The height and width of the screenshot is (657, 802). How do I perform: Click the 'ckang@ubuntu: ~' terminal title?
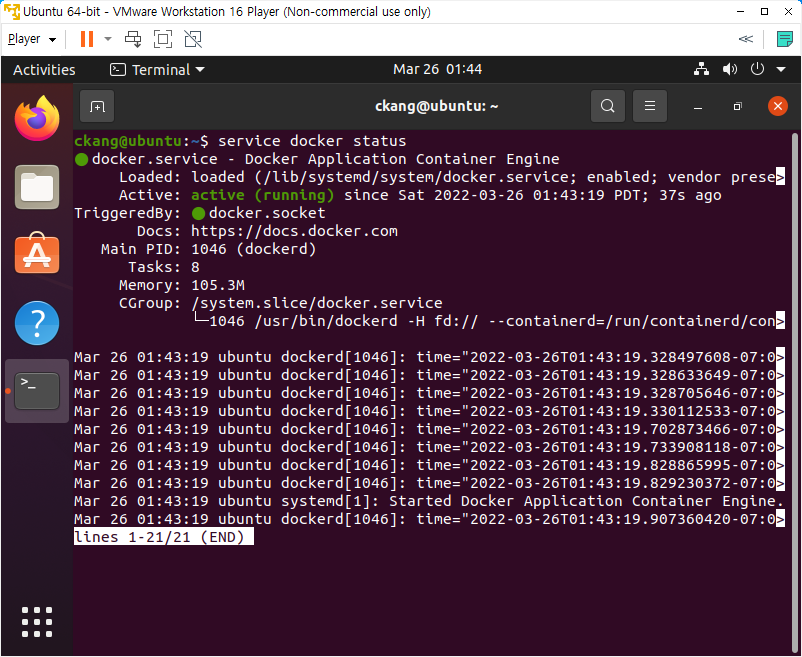click(x=436, y=106)
